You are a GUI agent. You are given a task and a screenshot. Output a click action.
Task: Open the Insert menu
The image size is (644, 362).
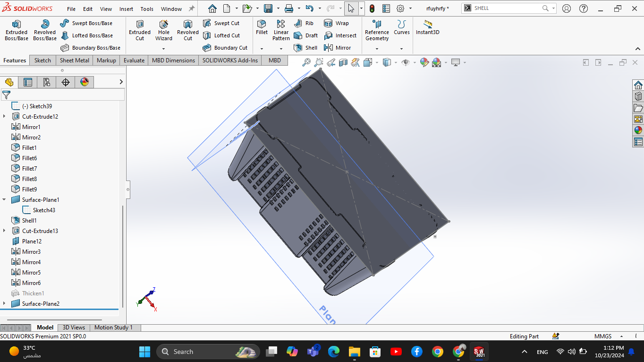click(x=126, y=9)
